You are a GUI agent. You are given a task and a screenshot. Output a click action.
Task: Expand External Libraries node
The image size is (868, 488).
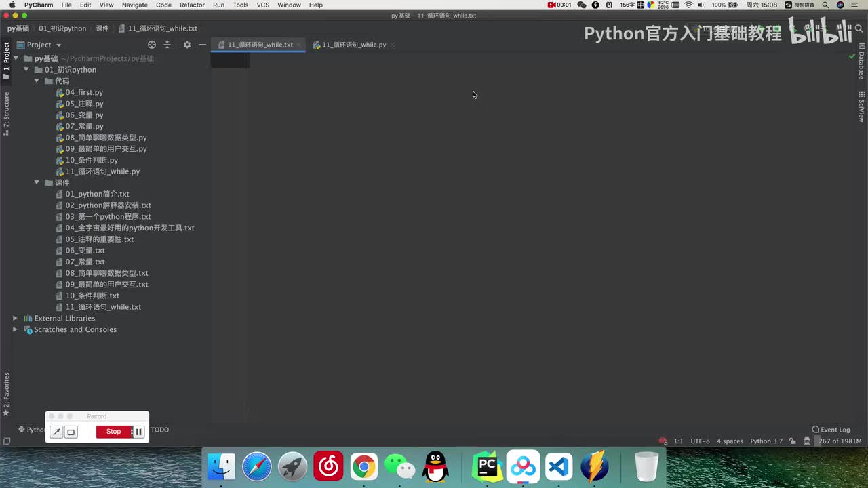tap(15, 318)
